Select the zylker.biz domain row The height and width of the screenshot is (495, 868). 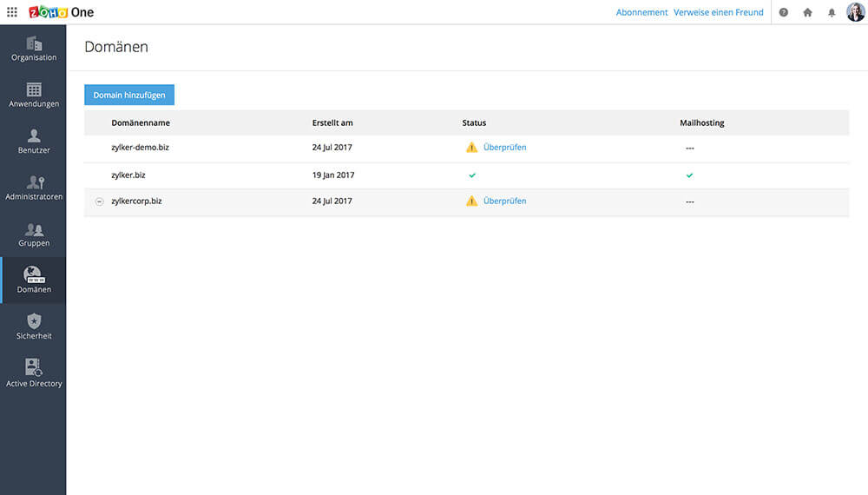click(128, 175)
